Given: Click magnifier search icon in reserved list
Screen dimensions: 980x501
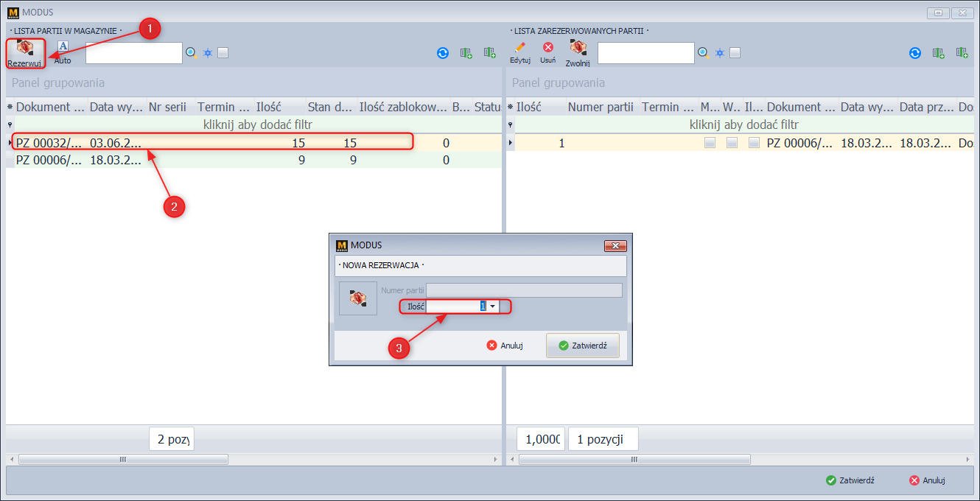Looking at the screenshot, I should (704, 53).
